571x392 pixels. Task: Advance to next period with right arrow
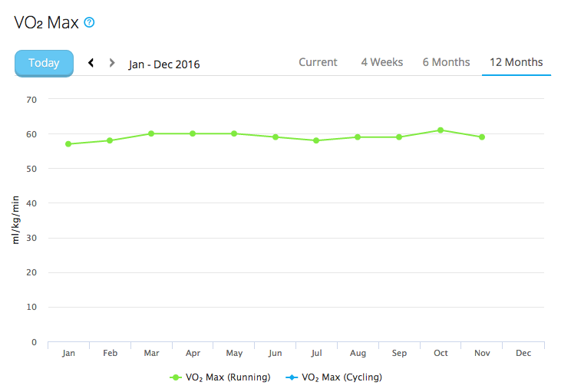point(112,63)
